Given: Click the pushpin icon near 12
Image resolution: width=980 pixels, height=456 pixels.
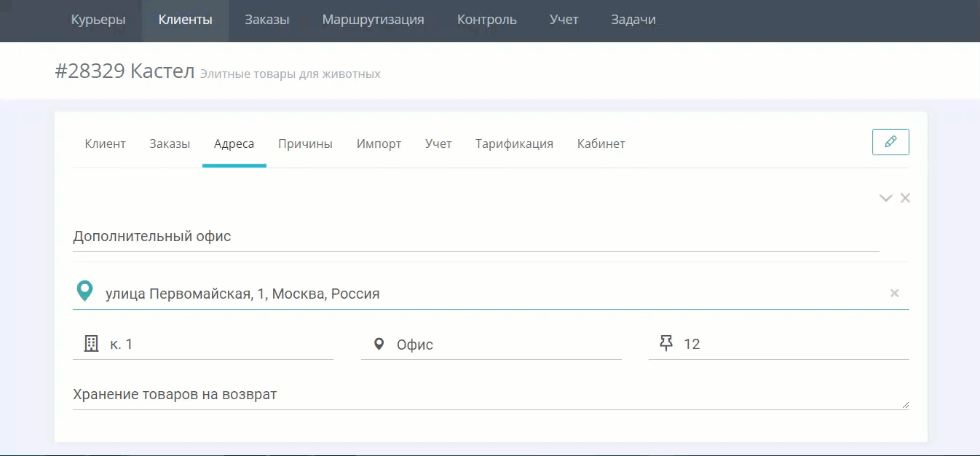Looking at the screenshot, I should 665,344.
